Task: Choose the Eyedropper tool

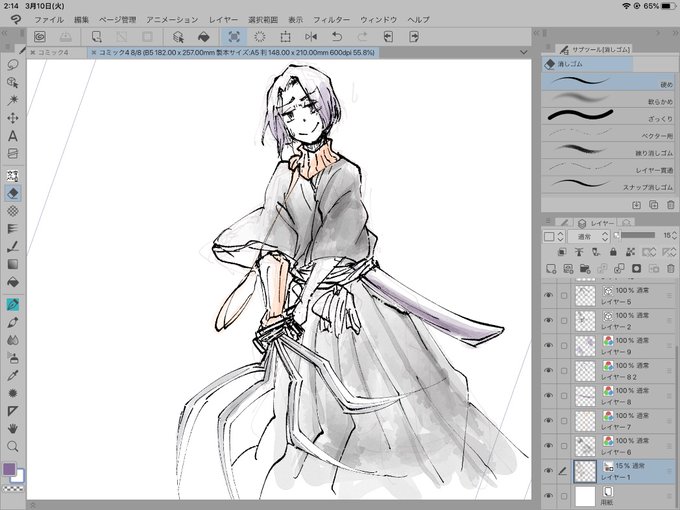Action: click(13, 376)
